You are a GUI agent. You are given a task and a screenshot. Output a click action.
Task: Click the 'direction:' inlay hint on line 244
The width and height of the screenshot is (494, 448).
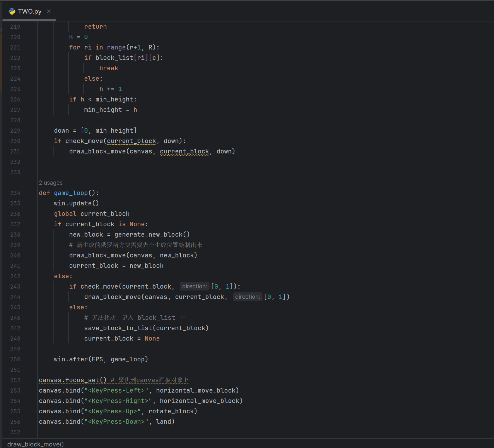pos(247,297)
